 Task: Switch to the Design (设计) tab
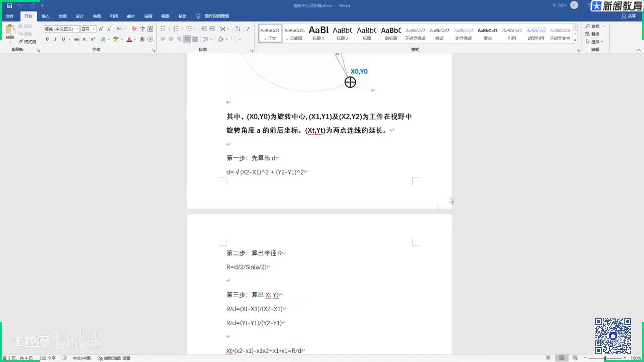79,17
